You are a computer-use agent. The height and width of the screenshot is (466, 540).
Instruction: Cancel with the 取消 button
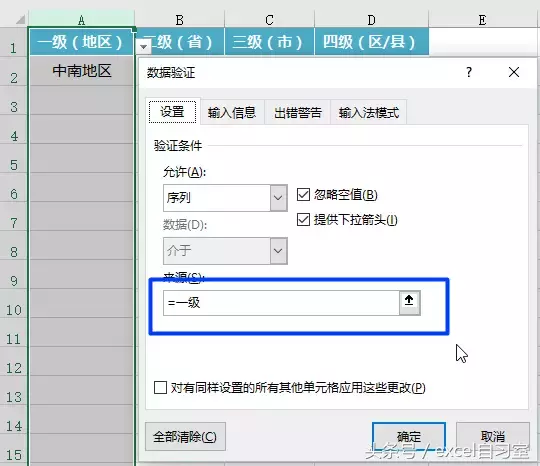point(493,436)
